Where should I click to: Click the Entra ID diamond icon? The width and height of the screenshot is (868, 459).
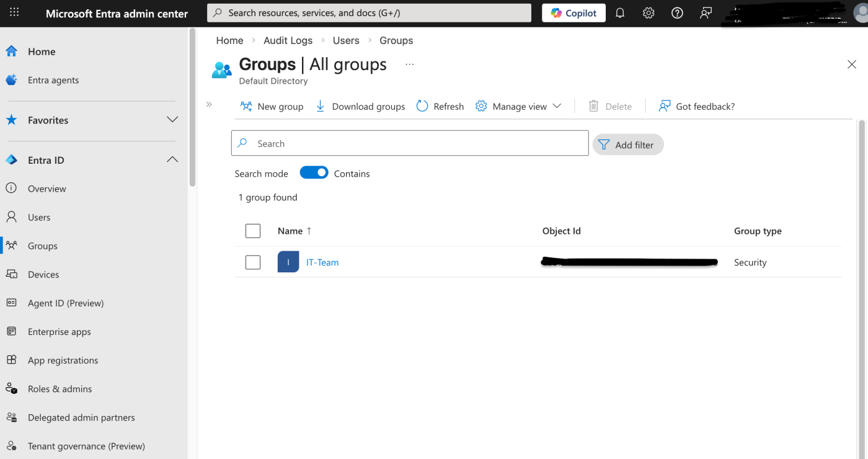(x=11, y=160)
